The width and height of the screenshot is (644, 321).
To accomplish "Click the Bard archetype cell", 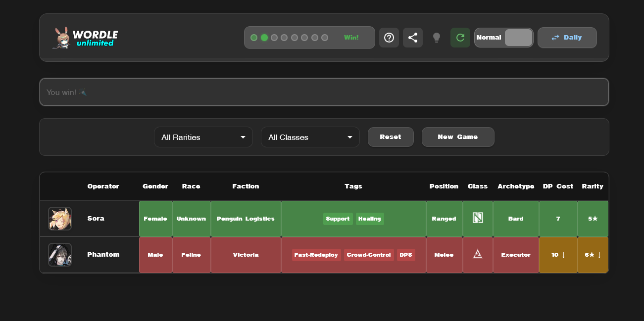I will tap(516, 219).
